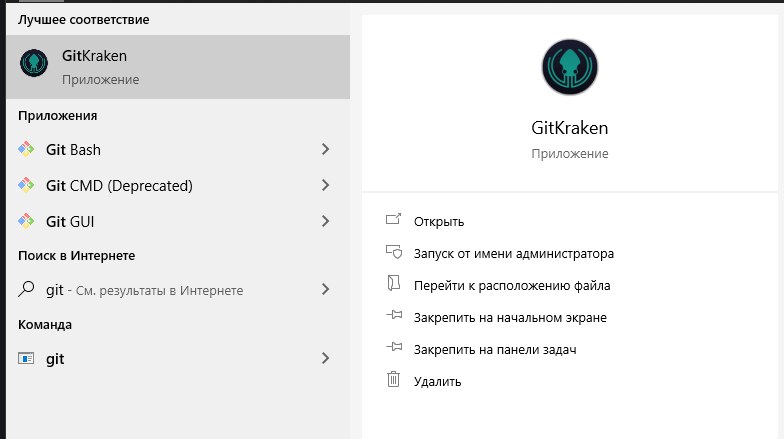
Task: Click the trash icon for Удалить
Action: click(x=394, y=380)
